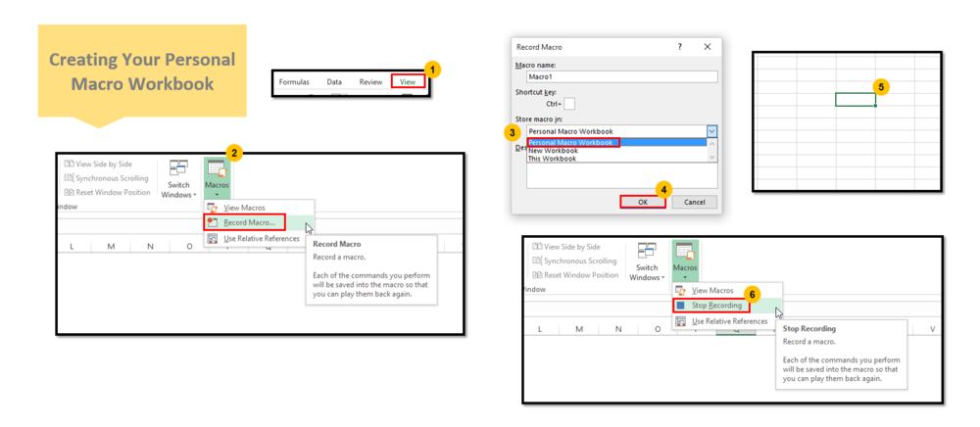Viewport: 980px width, 427px height.
Task: Go to the Review ribbon tab
Action: [x=370, y=82]
